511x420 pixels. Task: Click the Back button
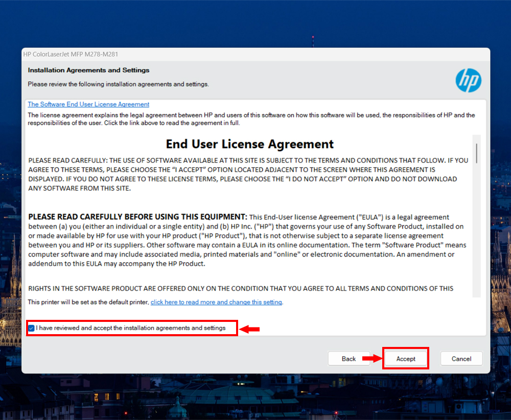pos(349,359)
